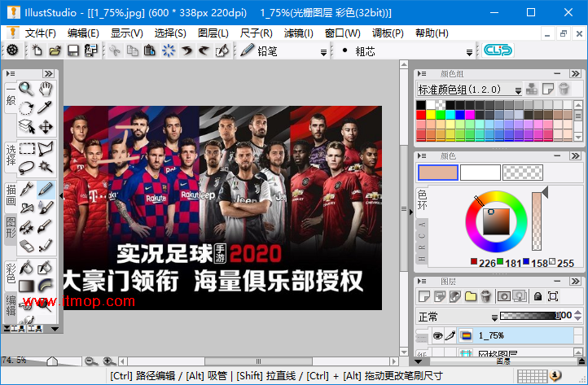The height and width of the screenshot is (385, 588).
Task: Open the pencil (铅笔) tool dropdown
Action: point(323,52)
